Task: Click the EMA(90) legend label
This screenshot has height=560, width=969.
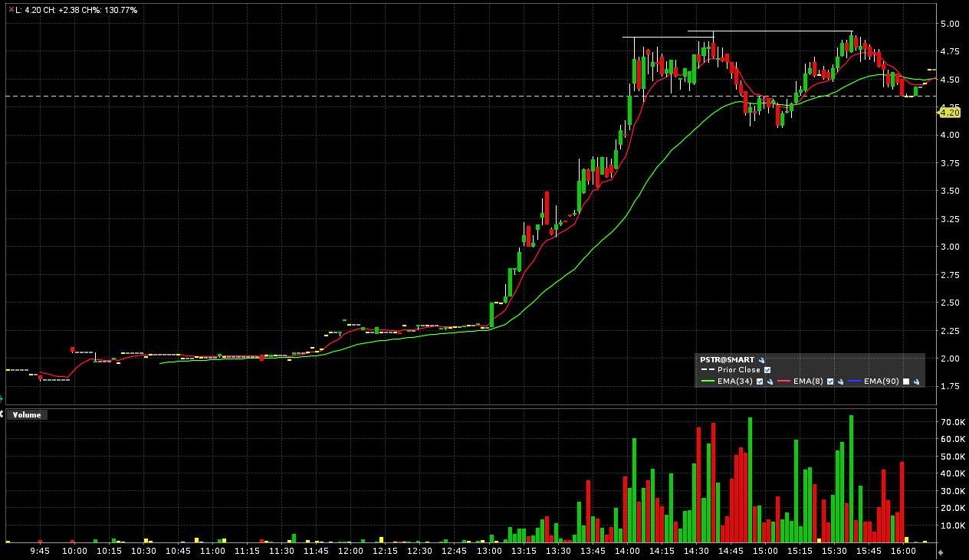Action: coord(882,382)
